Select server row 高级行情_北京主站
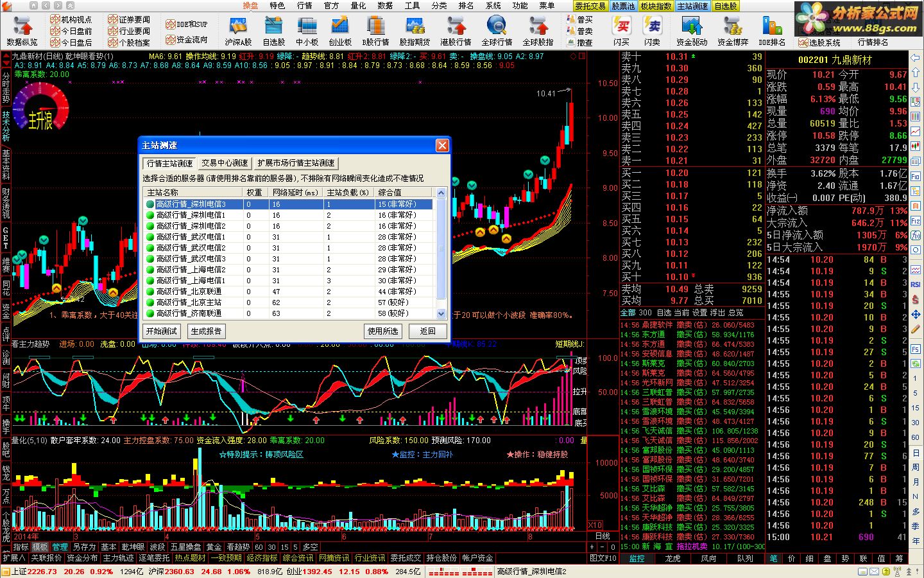The width and height of the screenshot is (924, 578). pyautogui.click(x=289, y=302)
